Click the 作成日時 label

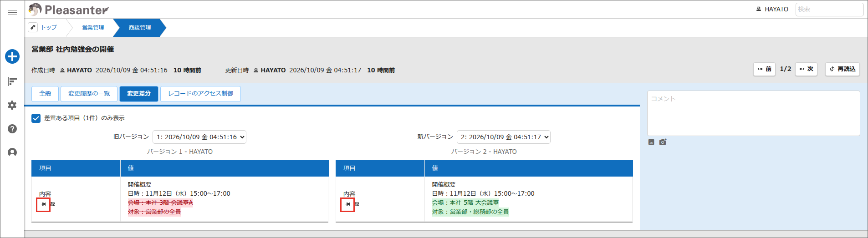43,71
